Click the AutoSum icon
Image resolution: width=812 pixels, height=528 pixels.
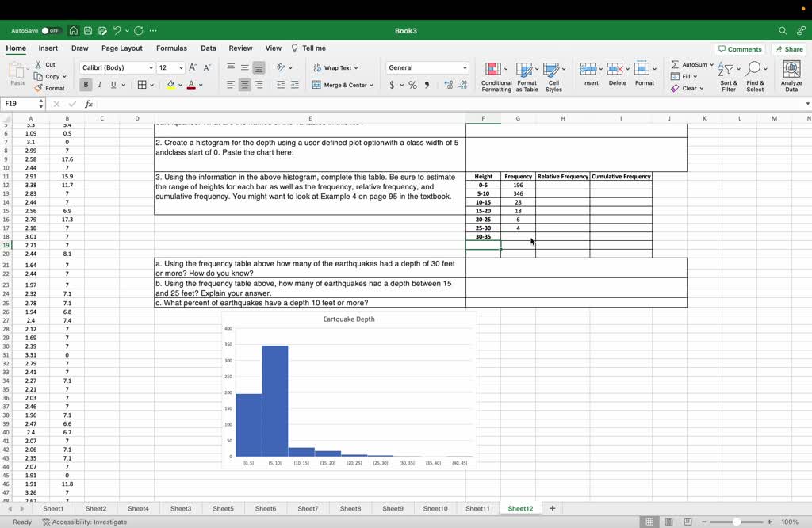click(x=685, y=64)
